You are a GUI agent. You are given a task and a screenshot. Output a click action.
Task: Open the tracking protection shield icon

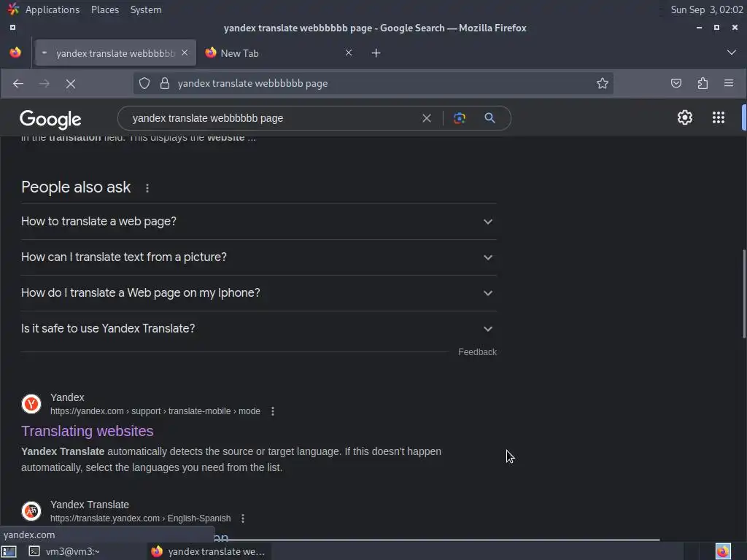(144, 83)
